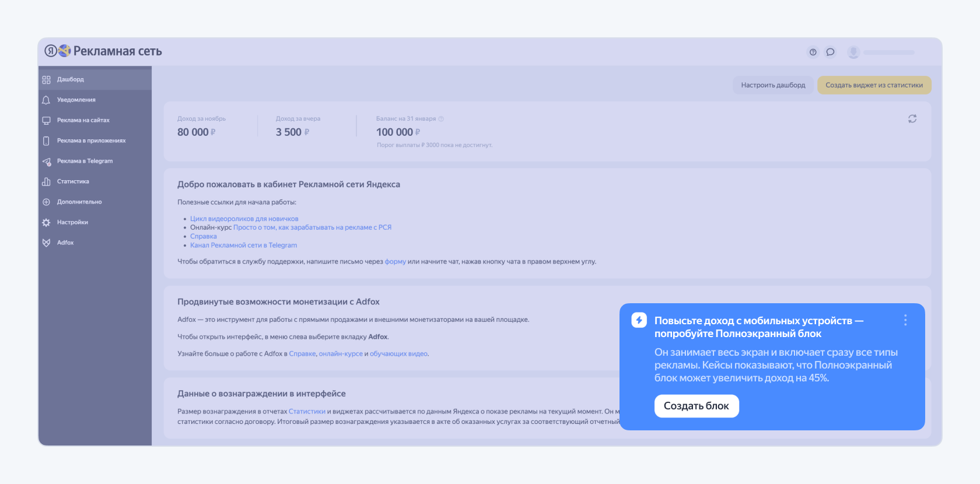The image size is (980, 484).
Task: Click the popup heading Повысьте доход с мобильных устройств
Action: (x=759, y=327)
